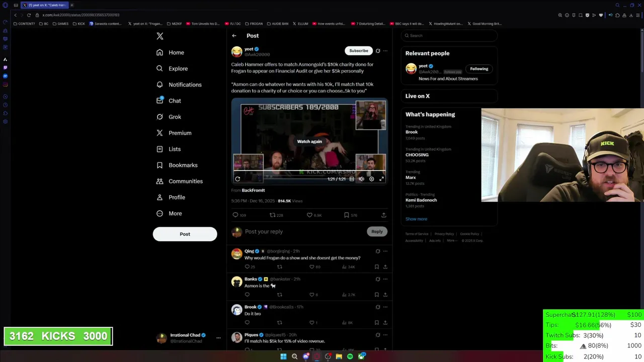Click the gray Reply button
The image size is (644, 362).
pyautogui.click(x=377, y=231)
